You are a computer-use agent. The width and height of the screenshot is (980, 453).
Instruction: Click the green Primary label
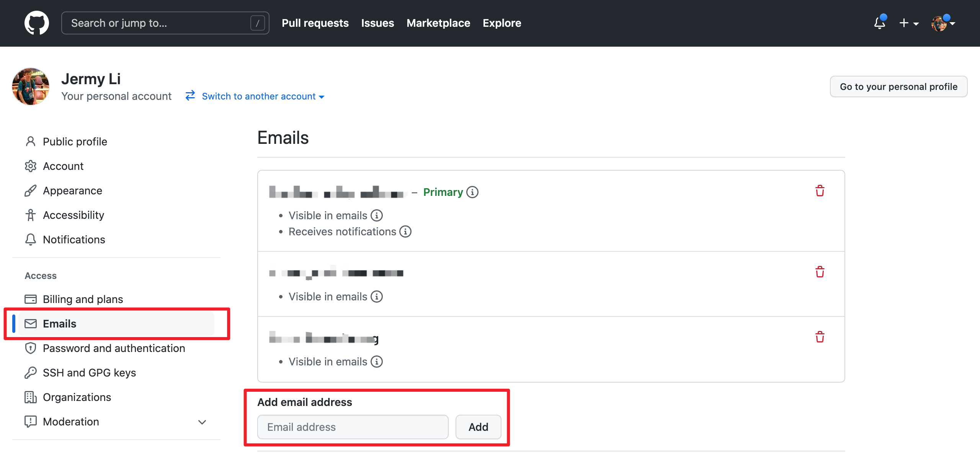tap(443, 192)
